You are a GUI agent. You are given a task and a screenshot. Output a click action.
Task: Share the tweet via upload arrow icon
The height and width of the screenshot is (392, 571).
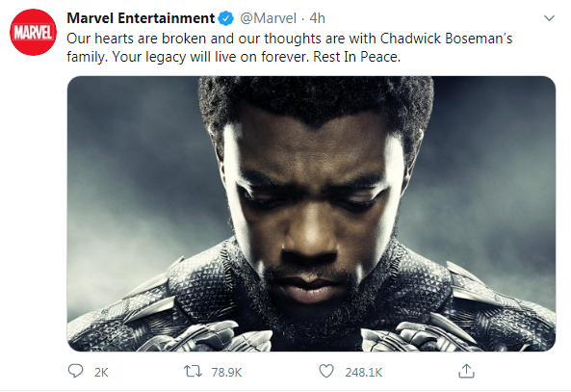coord(466,371)
